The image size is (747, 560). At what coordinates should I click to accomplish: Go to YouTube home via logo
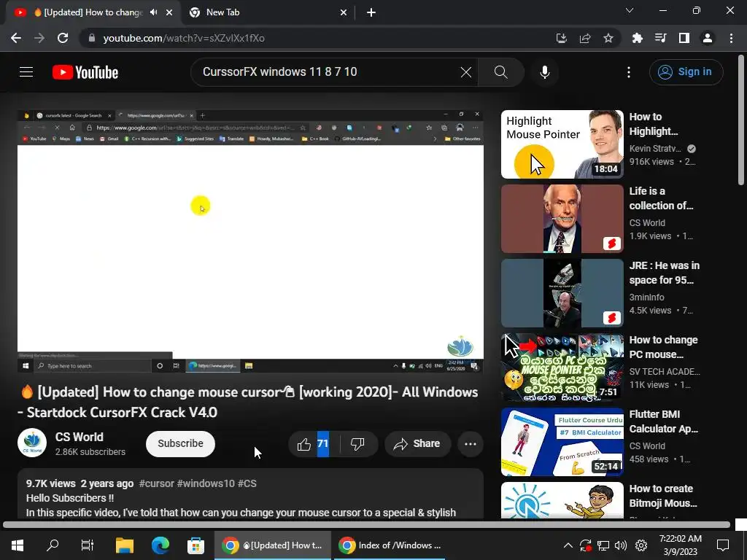(x=85, y=72)
